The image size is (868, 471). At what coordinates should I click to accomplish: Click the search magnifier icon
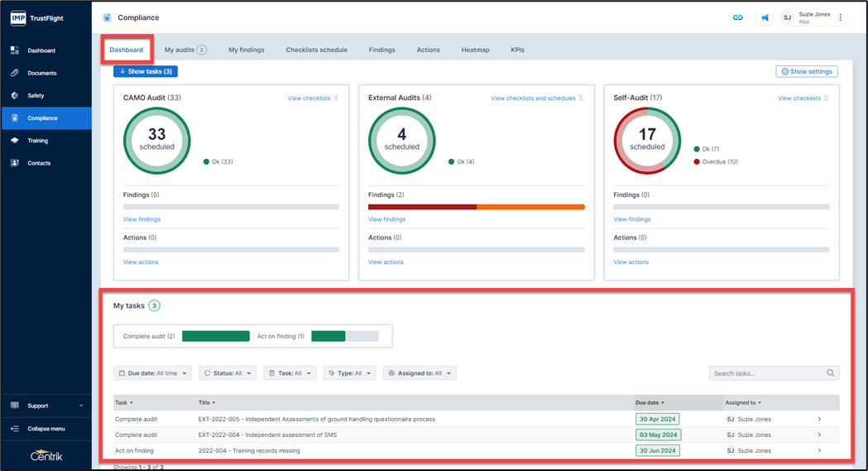click(x=831, y=373)
